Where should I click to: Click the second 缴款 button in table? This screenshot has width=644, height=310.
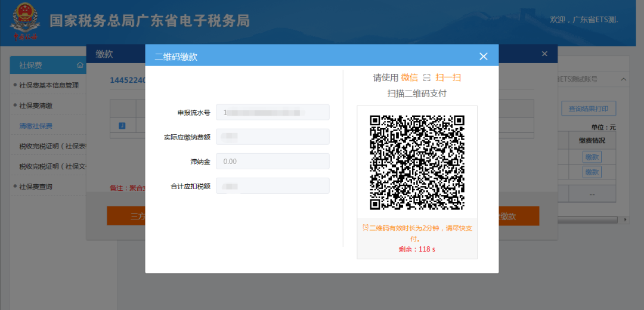pyautogui.click(x=592, y=172)
